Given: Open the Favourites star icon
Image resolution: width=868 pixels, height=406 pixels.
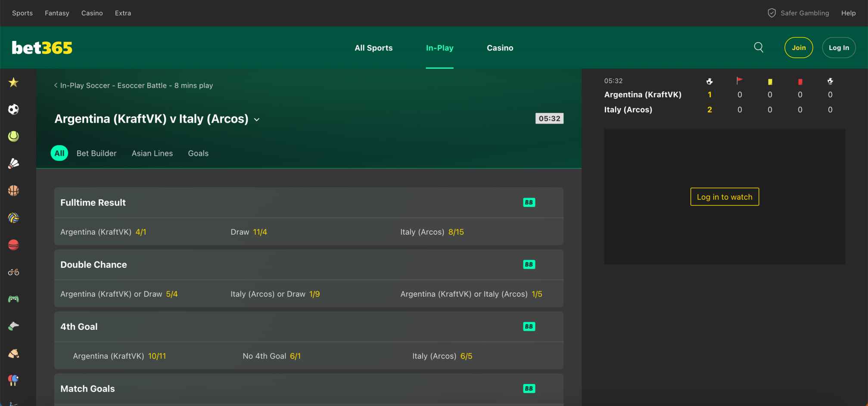Looking at the screenshot, I should [x=13, y=82].
